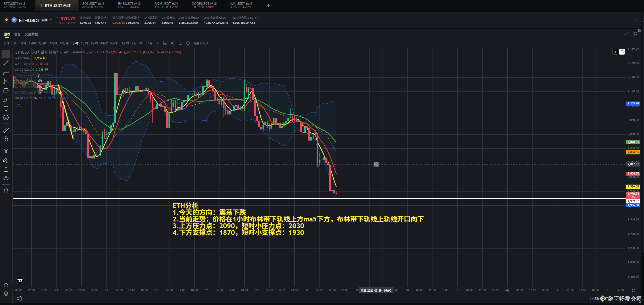This screenshot has width=644, height=305.
Task: Toggle magnet mode for drawings
Action: pos(6,151)
